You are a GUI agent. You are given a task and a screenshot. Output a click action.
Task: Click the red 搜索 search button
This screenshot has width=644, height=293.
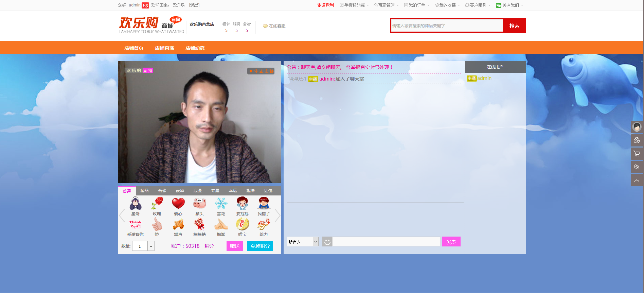tap(514, 25)
